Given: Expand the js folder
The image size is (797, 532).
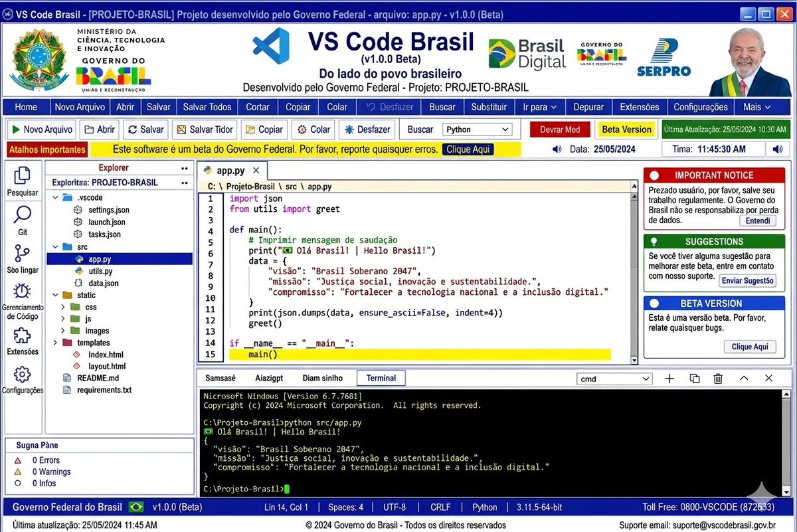Looking at the screenshot, I should coord(62,319).
